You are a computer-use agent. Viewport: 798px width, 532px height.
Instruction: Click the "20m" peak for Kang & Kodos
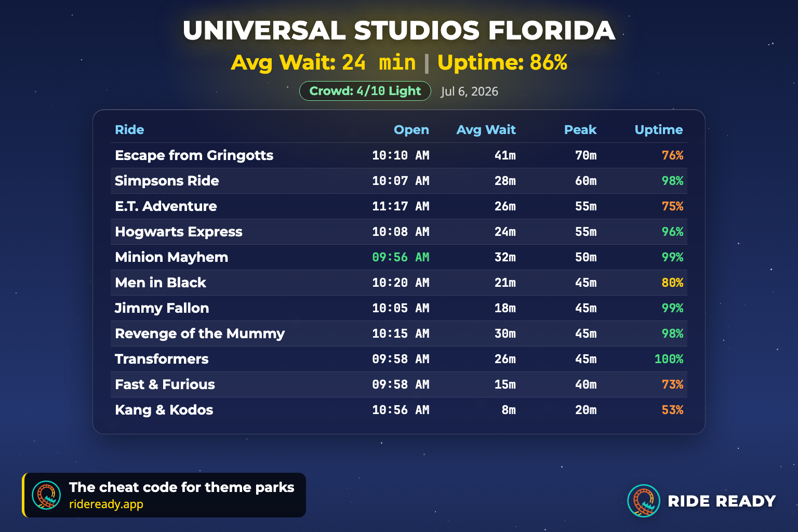586,410
